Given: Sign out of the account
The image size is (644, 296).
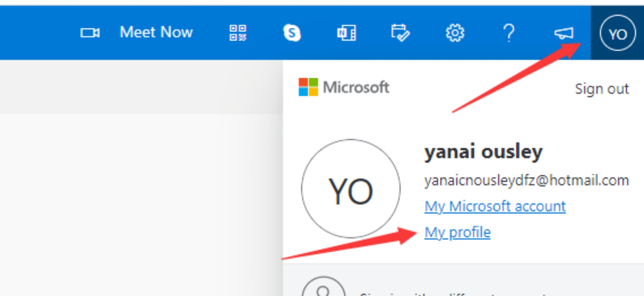Looking at the screenshot, I should click(602, 89).
